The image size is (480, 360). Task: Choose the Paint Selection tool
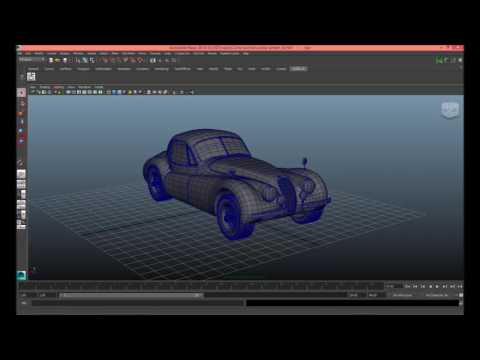pyautogui.click(x=21, y=113)
